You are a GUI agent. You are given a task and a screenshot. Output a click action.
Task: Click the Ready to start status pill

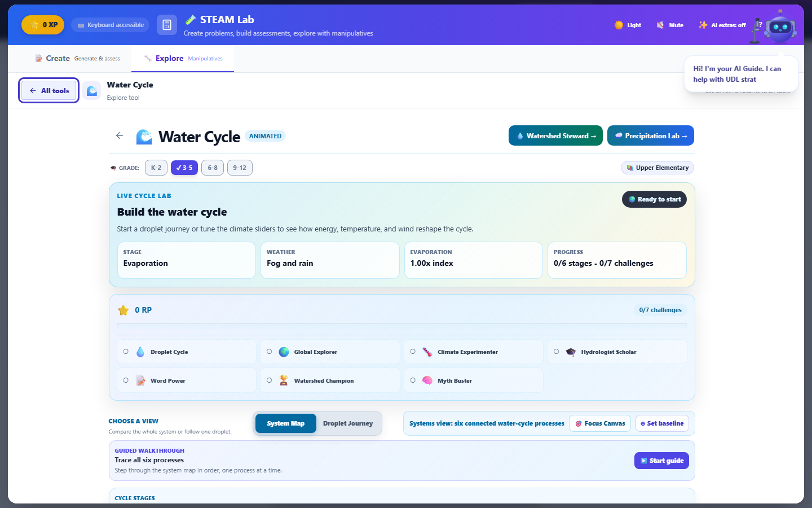654,199
